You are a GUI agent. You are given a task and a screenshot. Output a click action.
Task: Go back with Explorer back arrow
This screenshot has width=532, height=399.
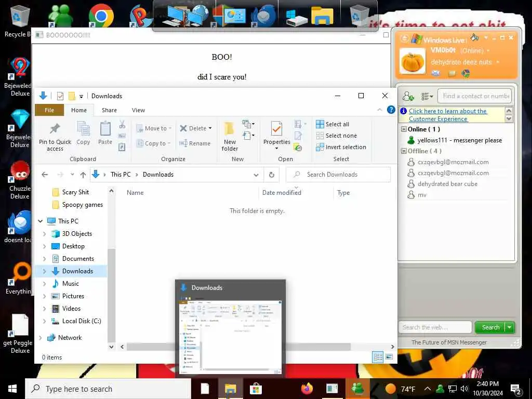point(45,175)
